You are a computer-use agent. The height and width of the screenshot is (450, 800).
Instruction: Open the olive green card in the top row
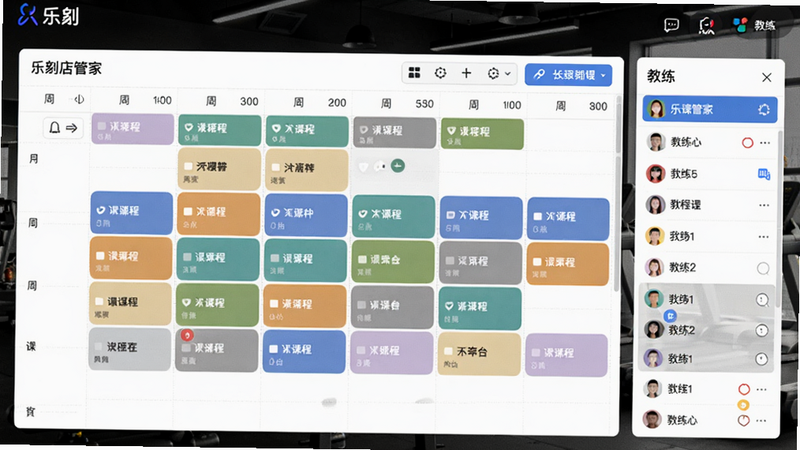click(x=482, y=134)
